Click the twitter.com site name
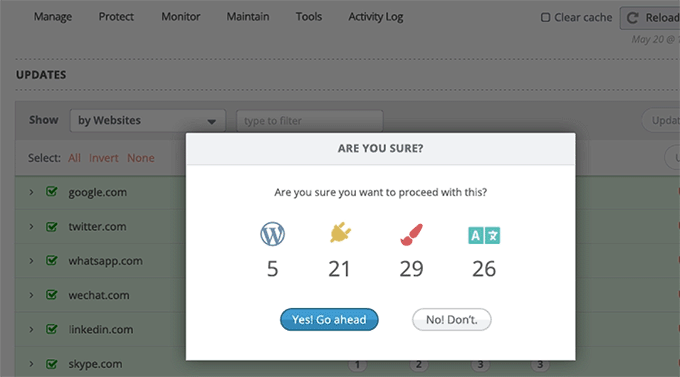680x377 pixels. [97, 226]
